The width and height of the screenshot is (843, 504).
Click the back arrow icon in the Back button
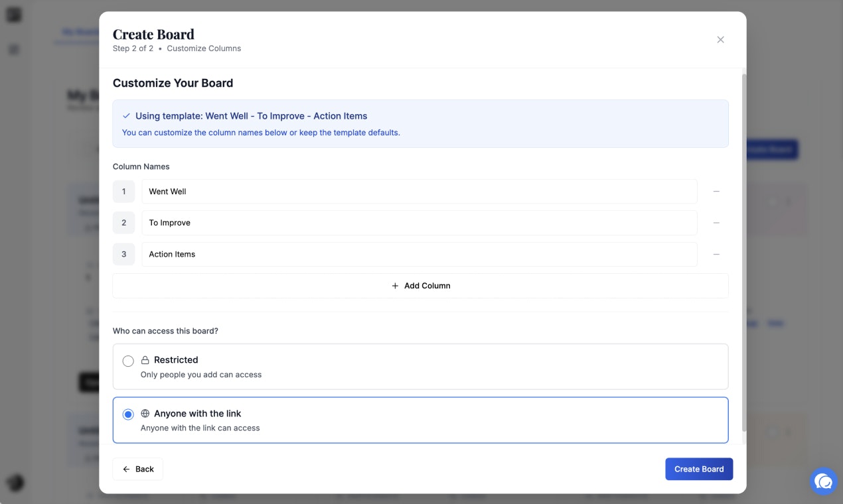tap(125, 469)
